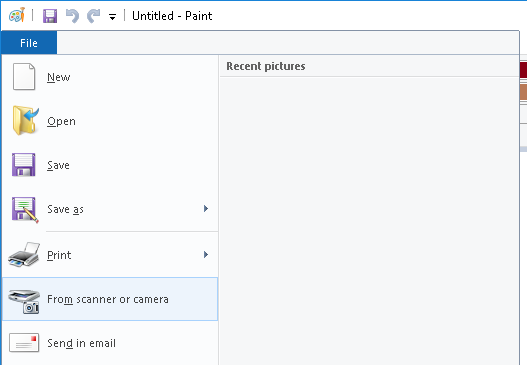The image size is (527, 365).
Task: Click the Save icon in quick access toolbar
Action: click(x=50, y=16)
